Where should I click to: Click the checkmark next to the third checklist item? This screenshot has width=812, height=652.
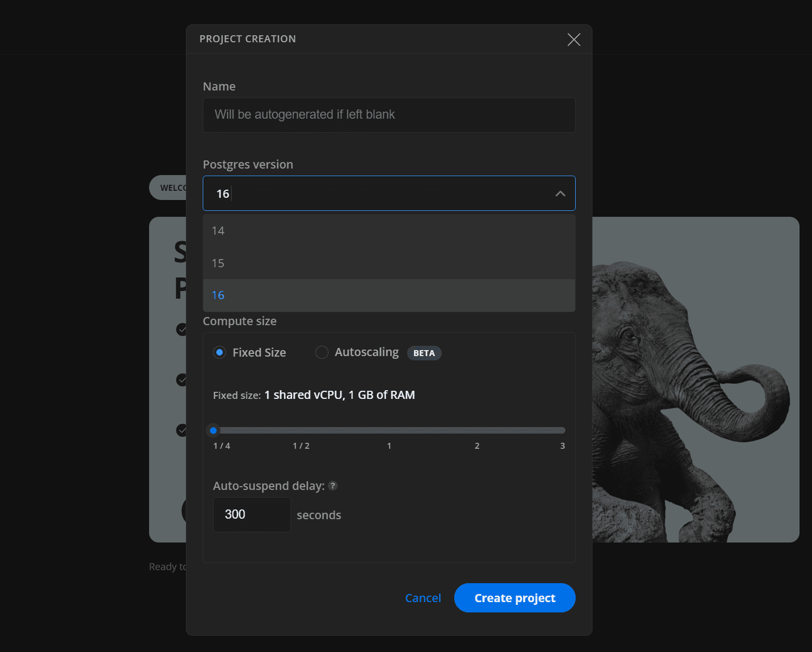pos(182,430)
